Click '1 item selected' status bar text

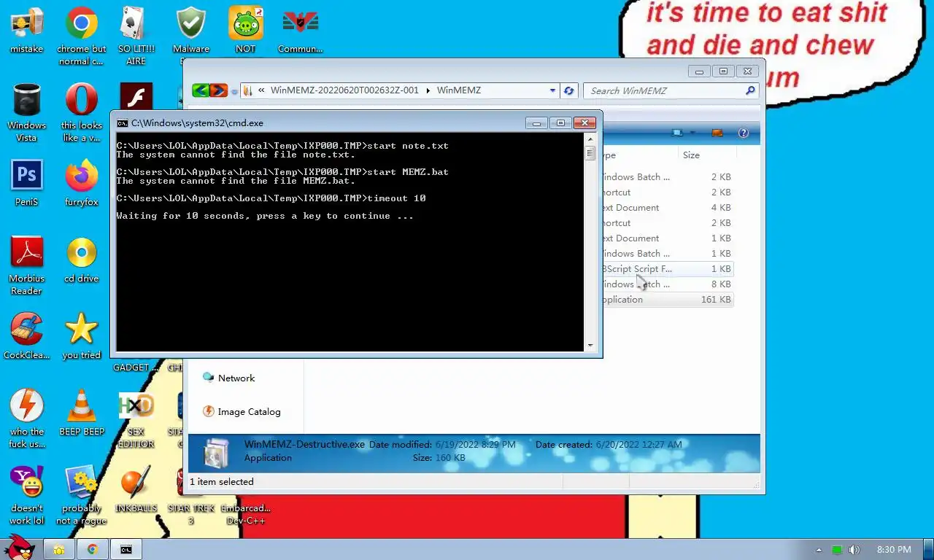coord(222,481)
